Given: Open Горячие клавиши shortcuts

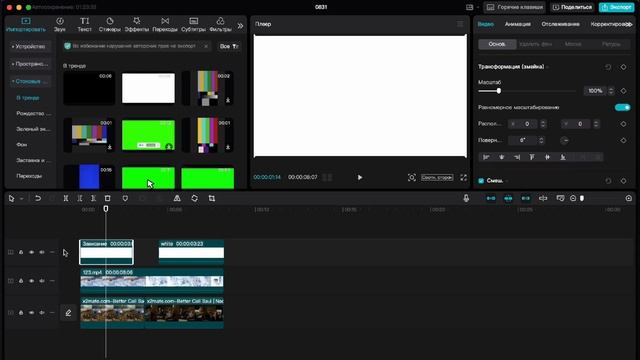Looking at the screenshot, I should 515,7.
